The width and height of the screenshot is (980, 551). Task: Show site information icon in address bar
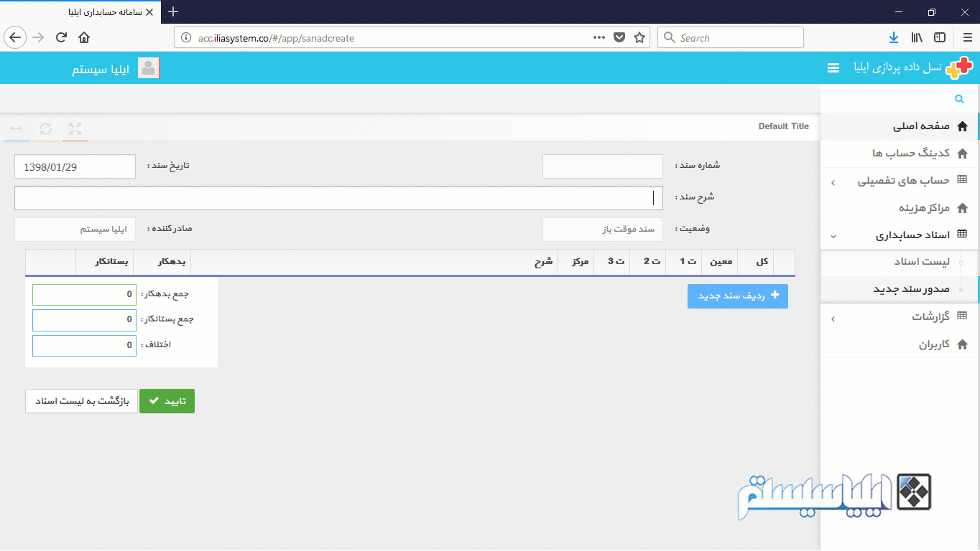186,37
